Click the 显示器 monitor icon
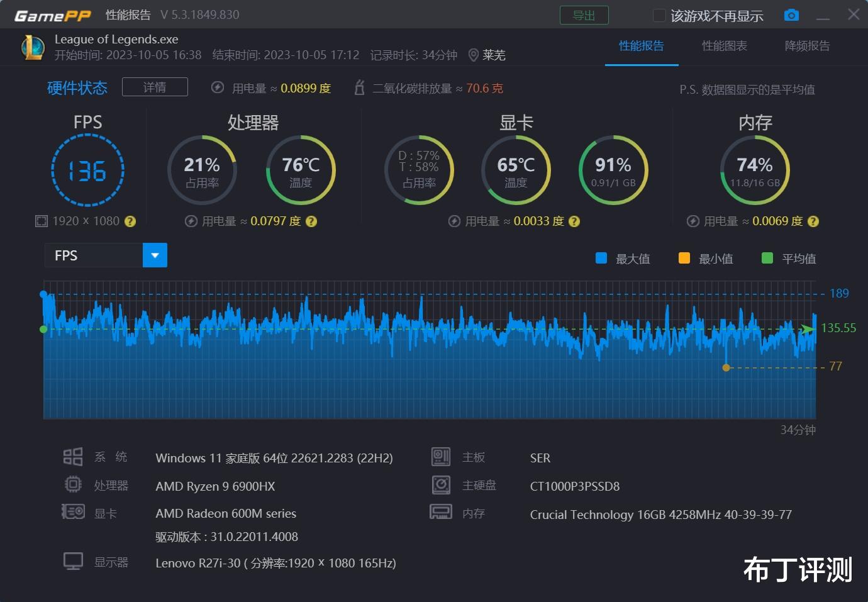 73,561
